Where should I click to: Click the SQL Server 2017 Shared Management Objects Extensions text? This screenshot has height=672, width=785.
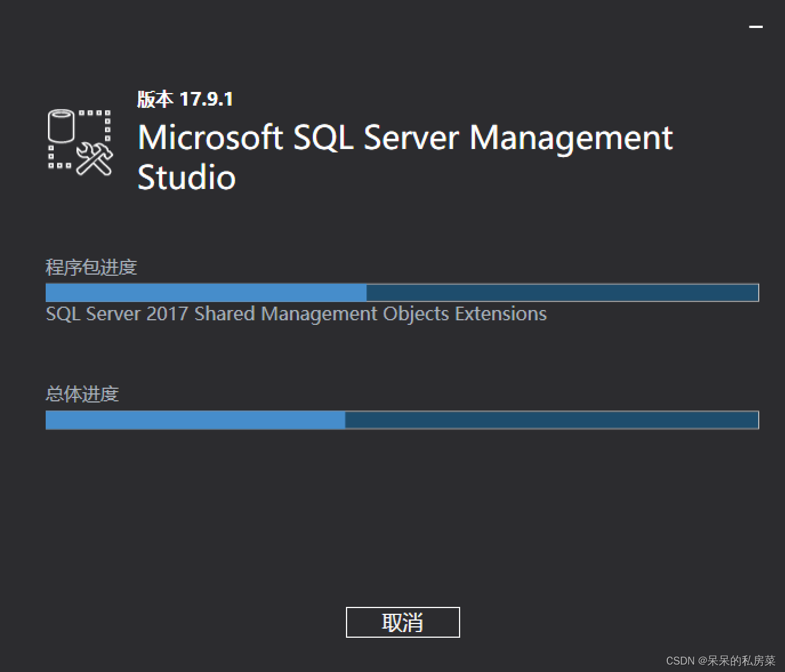click(296, 314)
